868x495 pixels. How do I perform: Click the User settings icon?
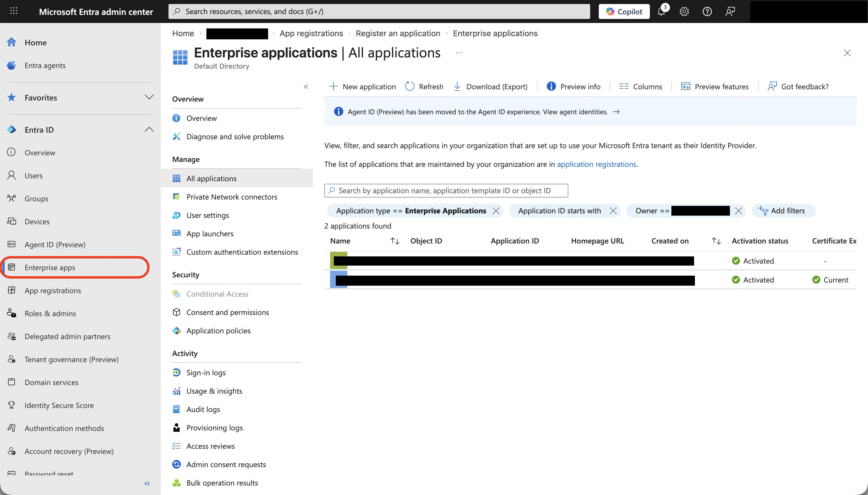177,215
